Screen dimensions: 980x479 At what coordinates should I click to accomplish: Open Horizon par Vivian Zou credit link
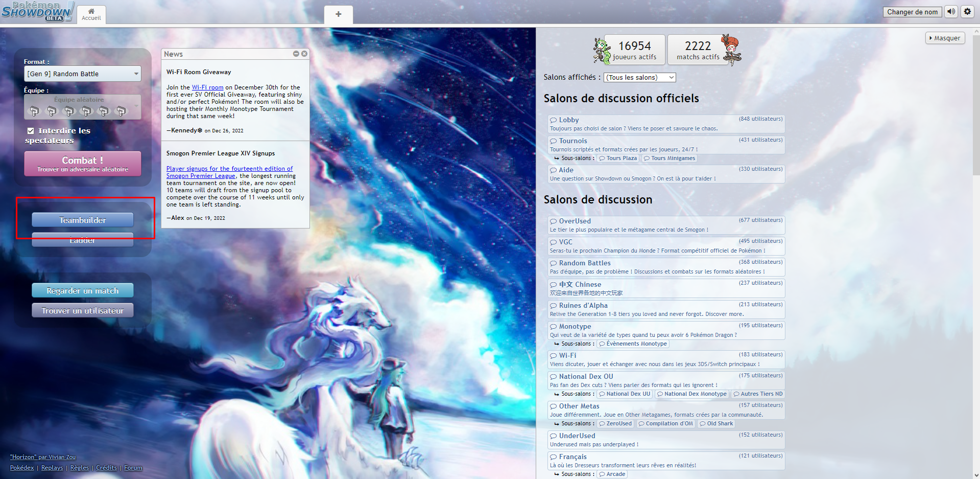pyautogui.click(x=43, y=457)
